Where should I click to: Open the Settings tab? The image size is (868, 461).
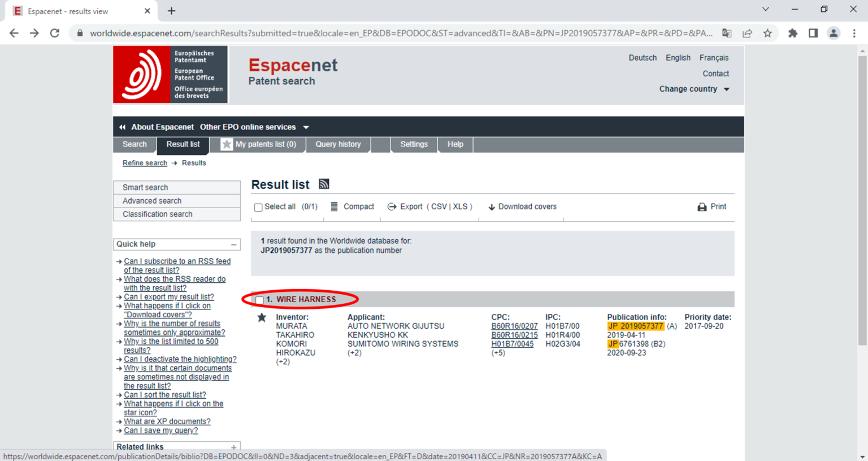414,144
